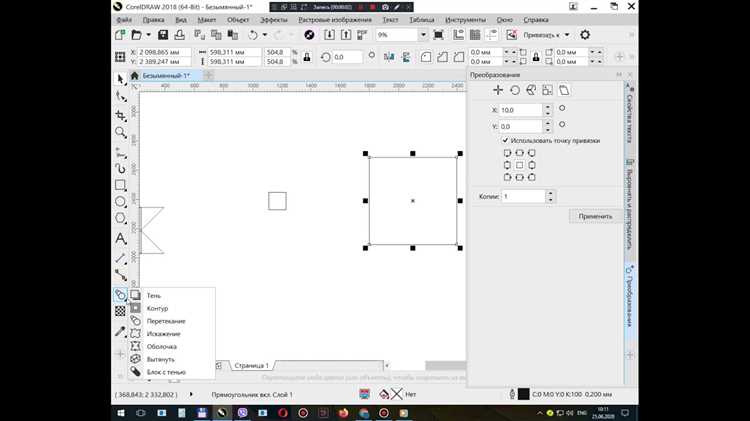
Task: Switch to Rotate mode in the Преобразования panel
Action: click(515, 90)
